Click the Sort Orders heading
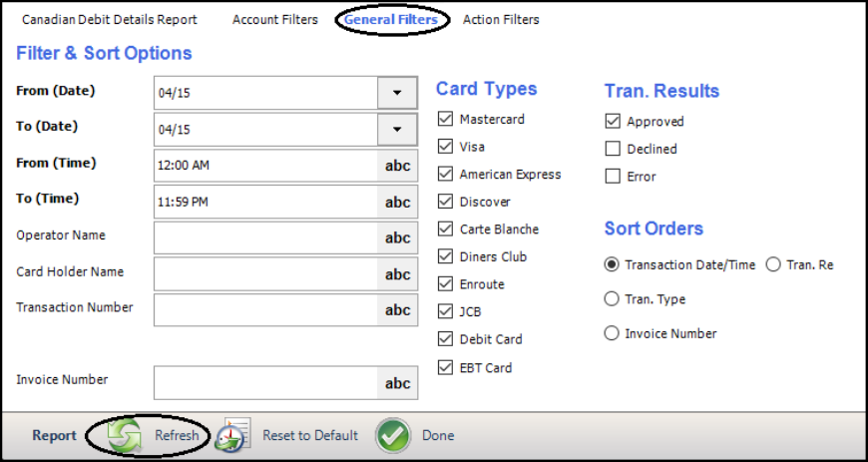The height and width of the screenshot is (462, 868). tap(653, 229)
